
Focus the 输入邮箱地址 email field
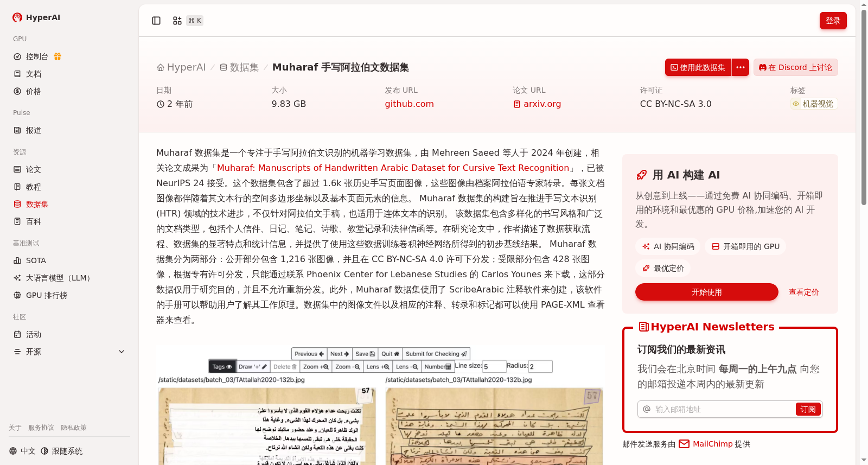(724, 409)
